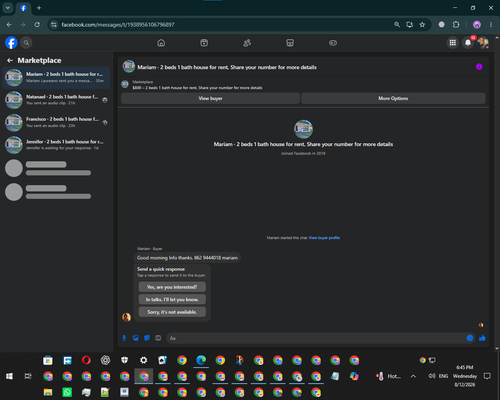Viewport: 500px width, 400px height.
Task: Open the Facebook search magnifier
Action: coord(26,43)
